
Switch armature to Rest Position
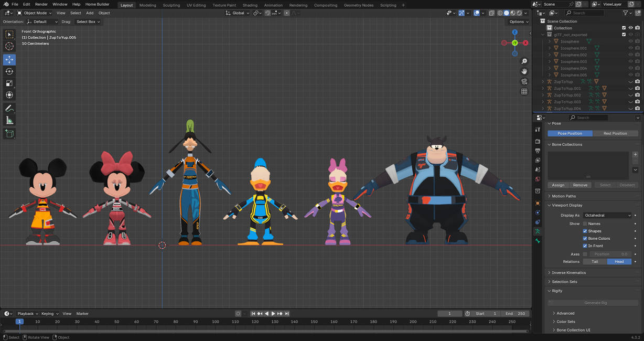615,133
